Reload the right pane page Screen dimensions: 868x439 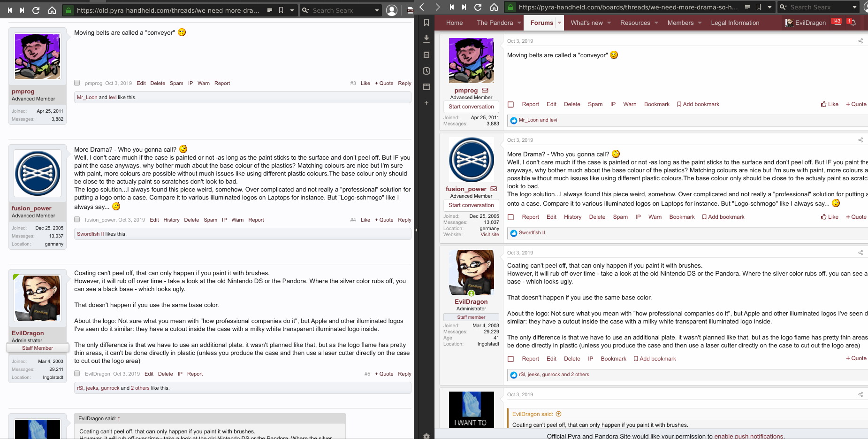point(478,7)
